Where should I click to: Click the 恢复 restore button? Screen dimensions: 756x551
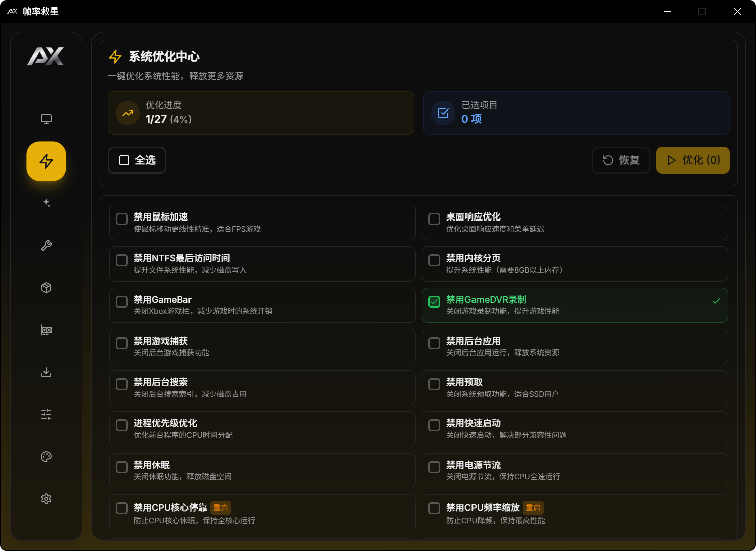point(621,160)
